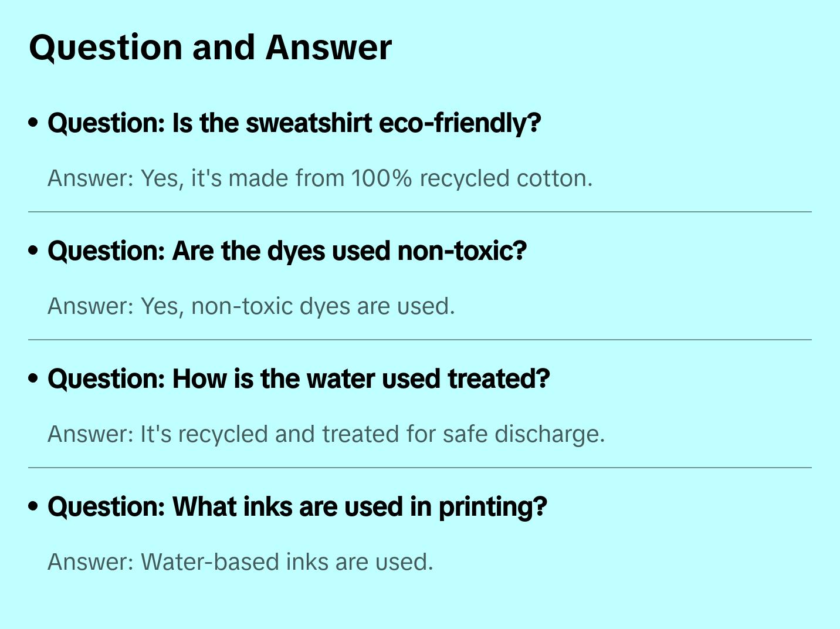Click bullet beside the printing inks question
The image size is (840, 629).
click(33, 507)
